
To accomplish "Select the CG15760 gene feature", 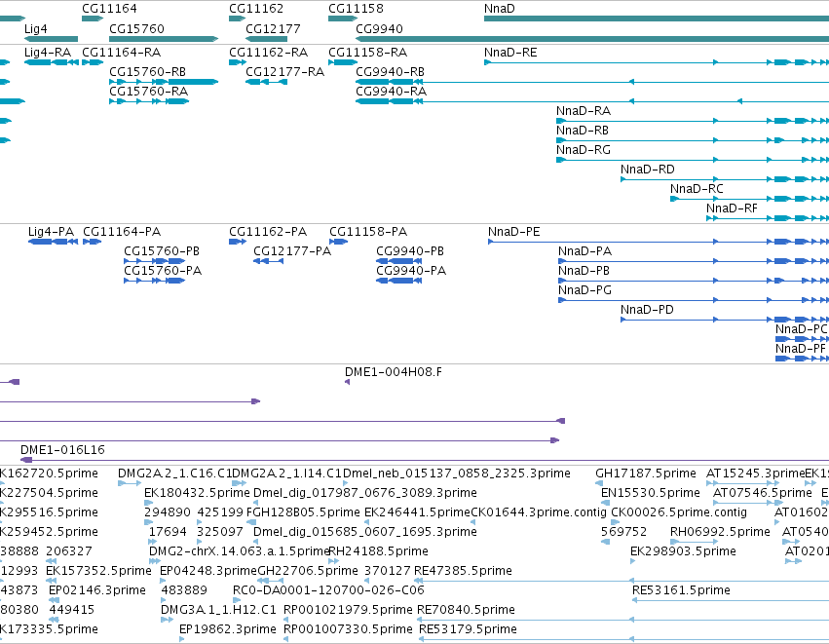I will point(164,39).
